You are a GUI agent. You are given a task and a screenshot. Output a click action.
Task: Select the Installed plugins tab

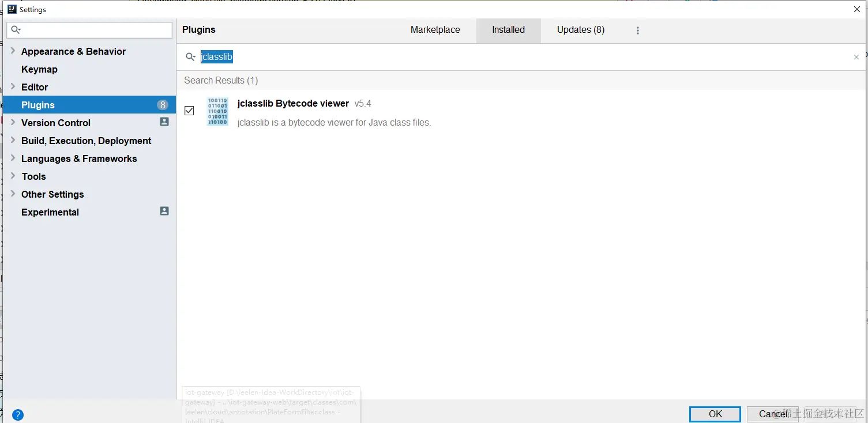pyautogui.click(x=509, y=30)
